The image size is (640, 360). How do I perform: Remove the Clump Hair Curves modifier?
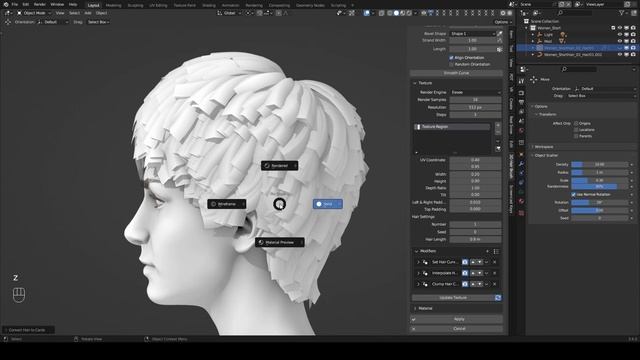click(x=494, y=284)
